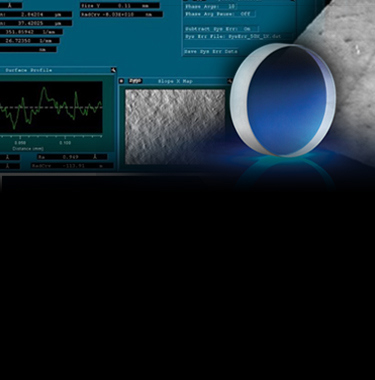Image resolution: width=375 pixels, height=380 pixels.
Task: Click the 0.100 axis tick label
Action: point(65,143)
